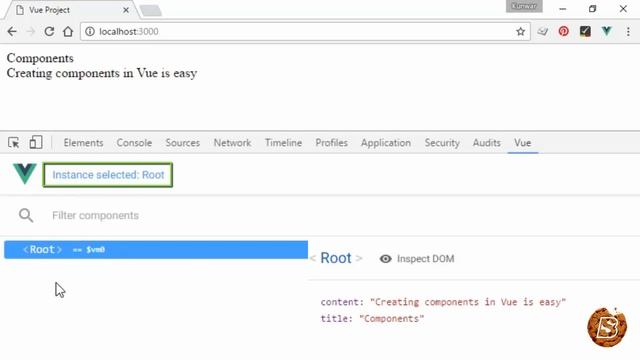Reload the localhost page
The height and width of the screenshot is (360, 640).
coord(49,31)
